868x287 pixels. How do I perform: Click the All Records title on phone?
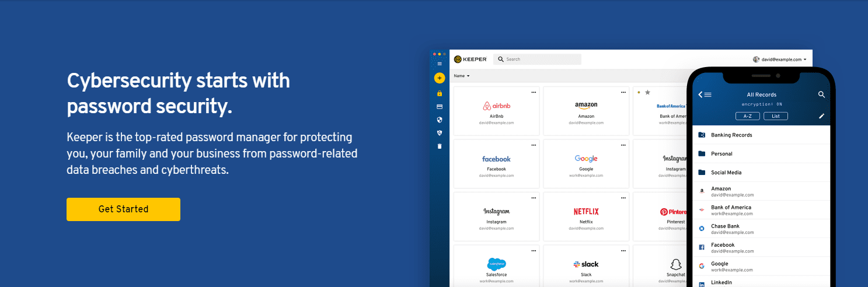coord(762,94)
